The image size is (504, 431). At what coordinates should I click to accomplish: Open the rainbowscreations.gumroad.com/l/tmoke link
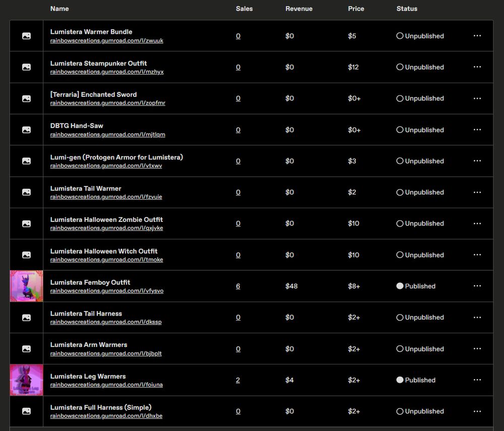pyautogui.click(x=106, y=260)
